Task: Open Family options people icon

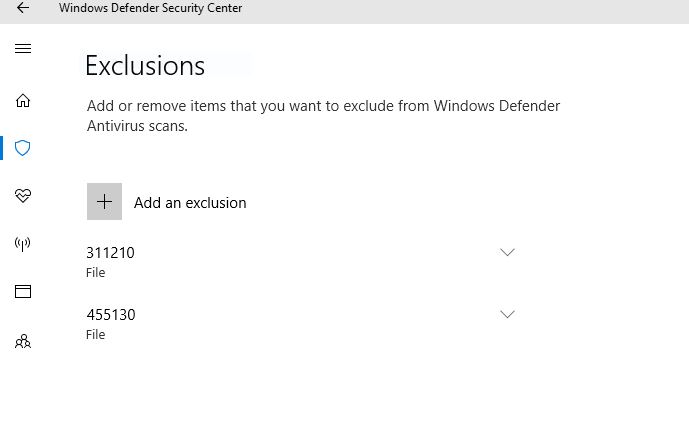Action: 23,341
